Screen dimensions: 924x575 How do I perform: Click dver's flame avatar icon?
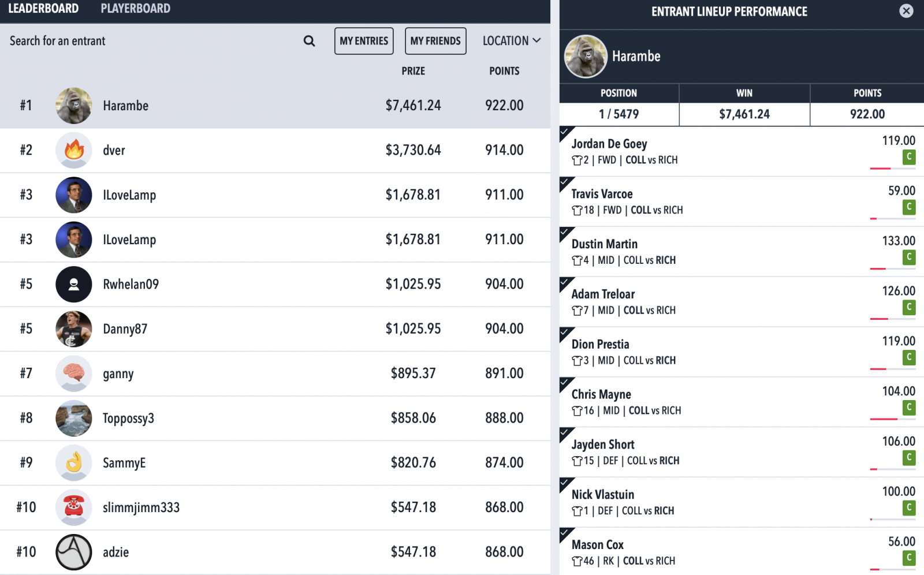(x=74, y=150)
